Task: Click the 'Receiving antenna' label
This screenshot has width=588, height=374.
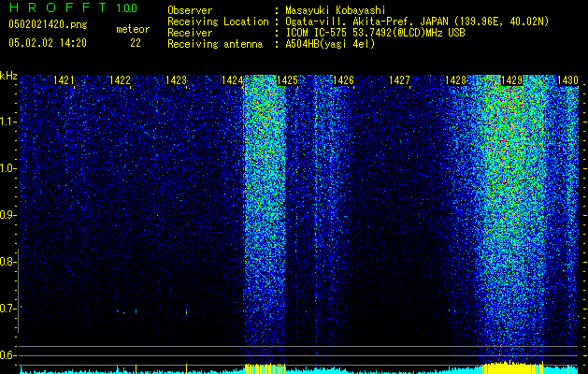Action: (x=215, y=44)
